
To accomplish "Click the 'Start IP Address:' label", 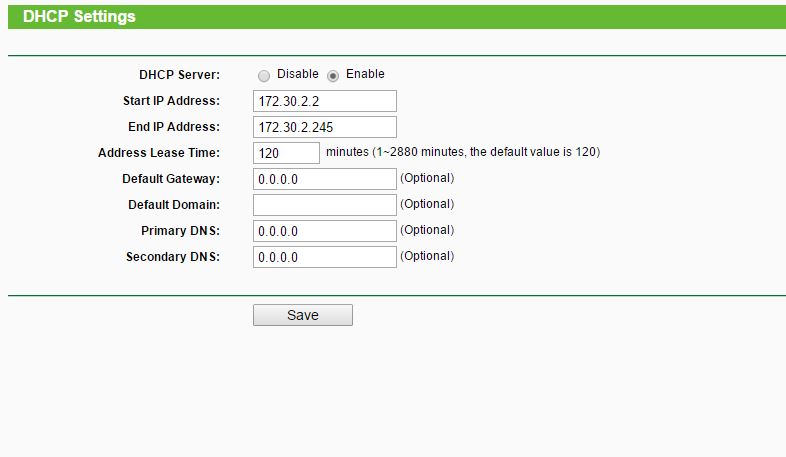I will [171, 101].
